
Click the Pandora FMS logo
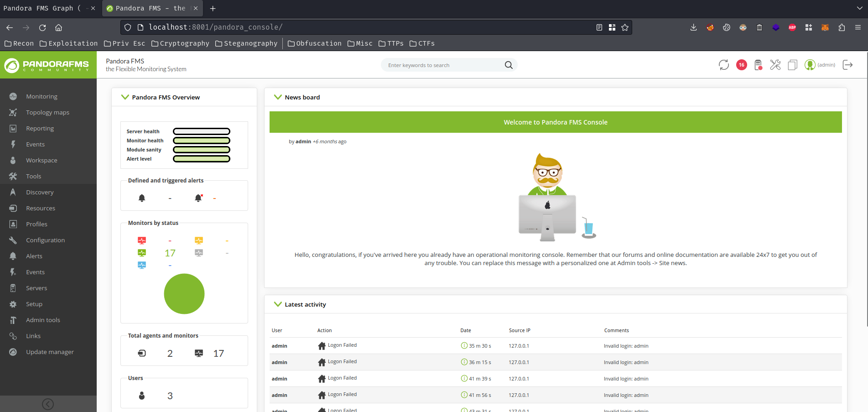click(48, 65)
